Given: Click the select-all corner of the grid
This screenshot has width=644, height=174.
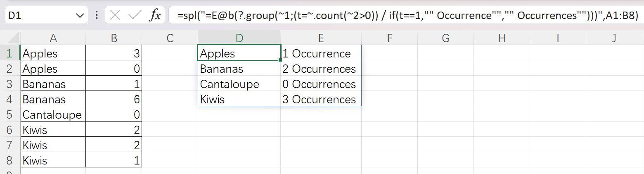Looking at the screenshot, I should coord(10,38).
